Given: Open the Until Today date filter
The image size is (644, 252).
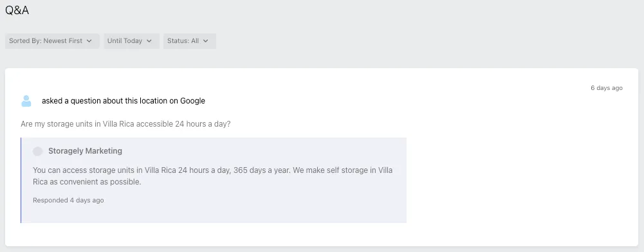Looking at the screenshot, I should [x=131, y=41].
